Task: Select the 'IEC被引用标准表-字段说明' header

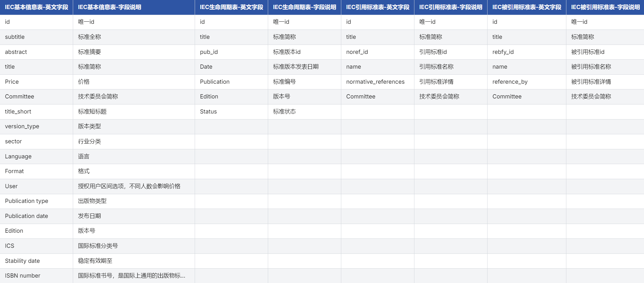Action: click(605, 7)
